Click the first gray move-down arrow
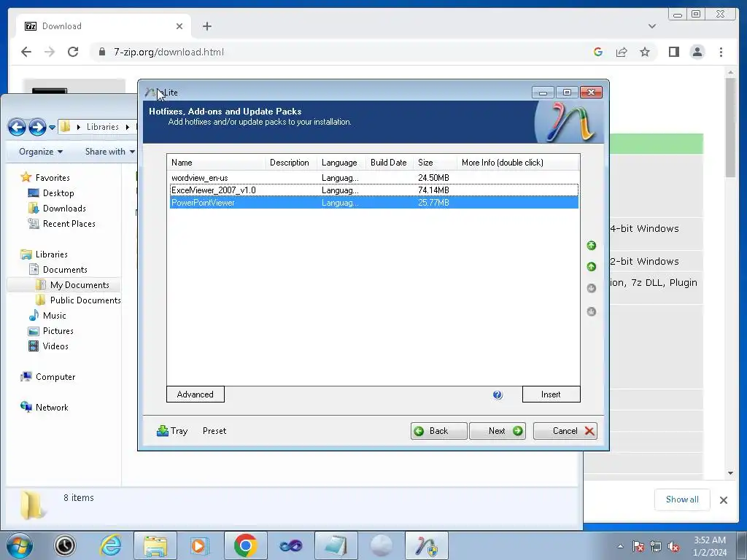This screenshot has width=747, height=560. pyautogui.click(x=591, y=288)
